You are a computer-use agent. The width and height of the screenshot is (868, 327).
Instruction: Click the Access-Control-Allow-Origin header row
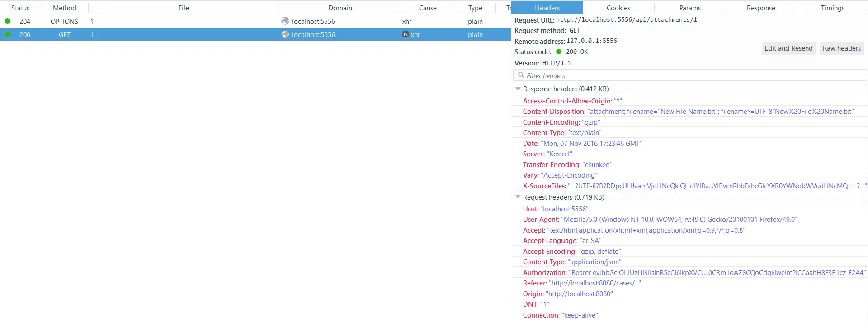[689, 101]
